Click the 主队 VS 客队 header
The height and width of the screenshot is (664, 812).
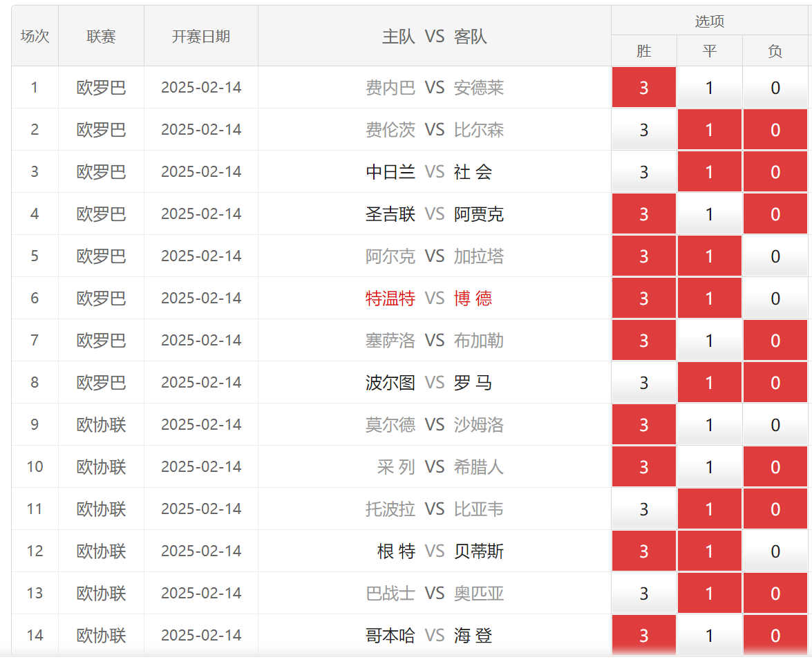pyautogui.click(x=435, y=36)
